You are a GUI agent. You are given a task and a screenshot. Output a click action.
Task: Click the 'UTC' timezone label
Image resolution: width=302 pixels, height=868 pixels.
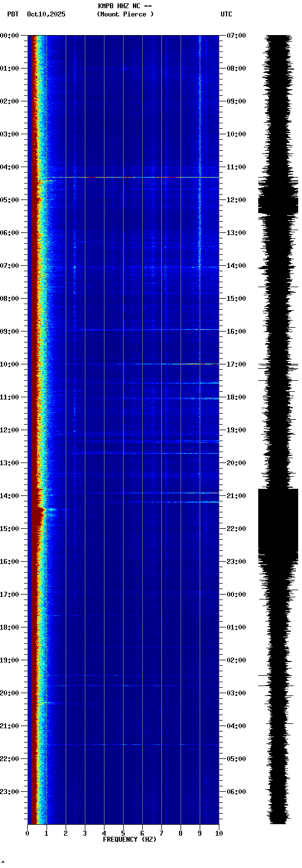(x=226, y=14)
